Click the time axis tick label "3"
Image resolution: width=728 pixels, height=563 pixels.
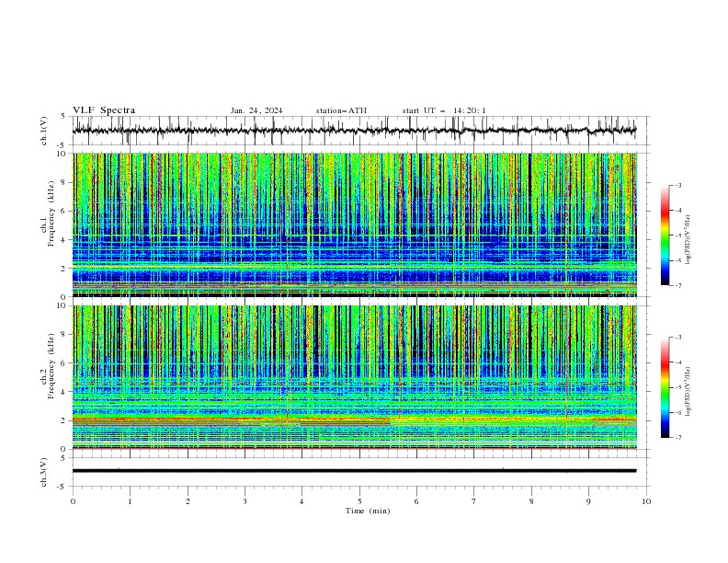tap(245, 501)
